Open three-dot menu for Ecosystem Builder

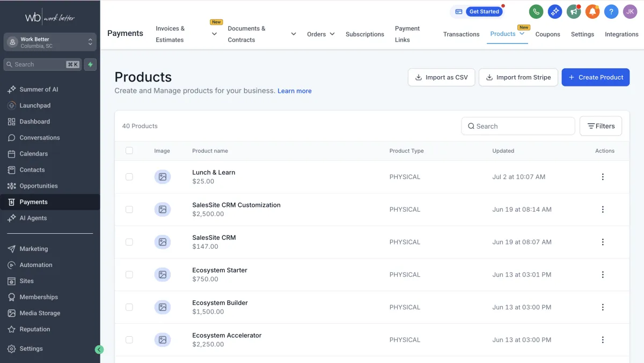coord(603,307)
